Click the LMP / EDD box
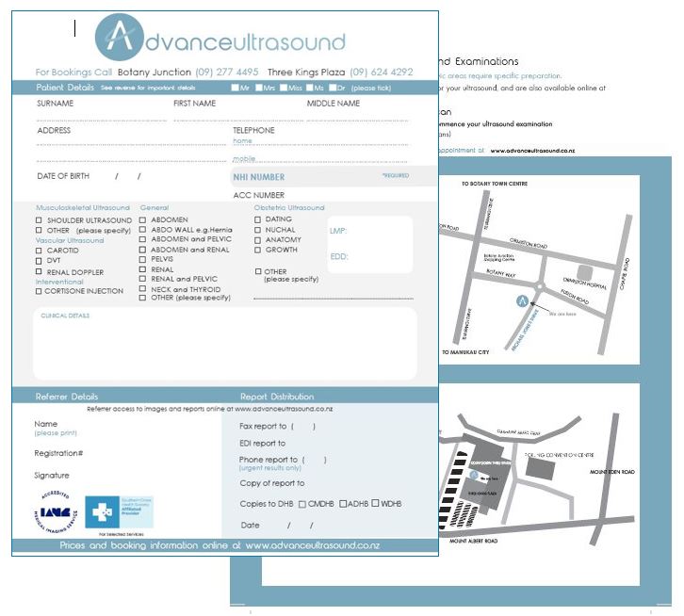Viewport: 684px width, 616px height. click(370, 245)
